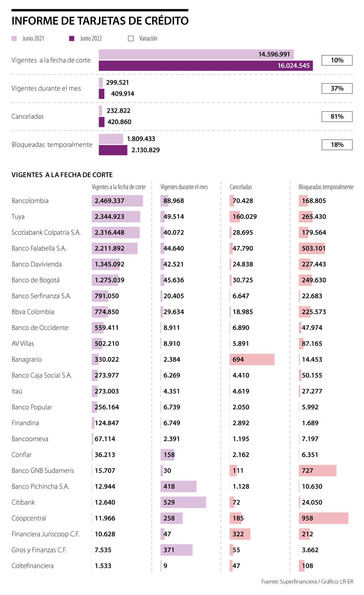364x595 pixels.
Task: Click the 81% variation box for Canceladas
Action: (x=337, y=117)
